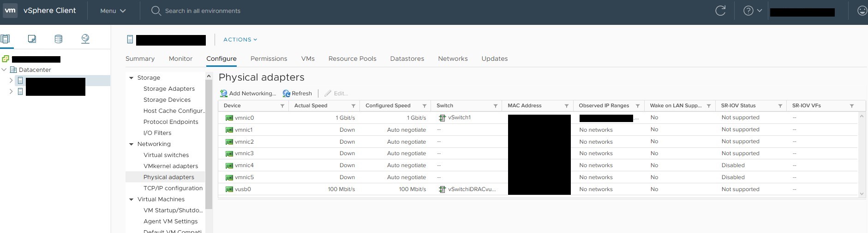Open Virtual switches settings
Image resolution: width=868 pixels, height=233 pixels.
[166, 155]
